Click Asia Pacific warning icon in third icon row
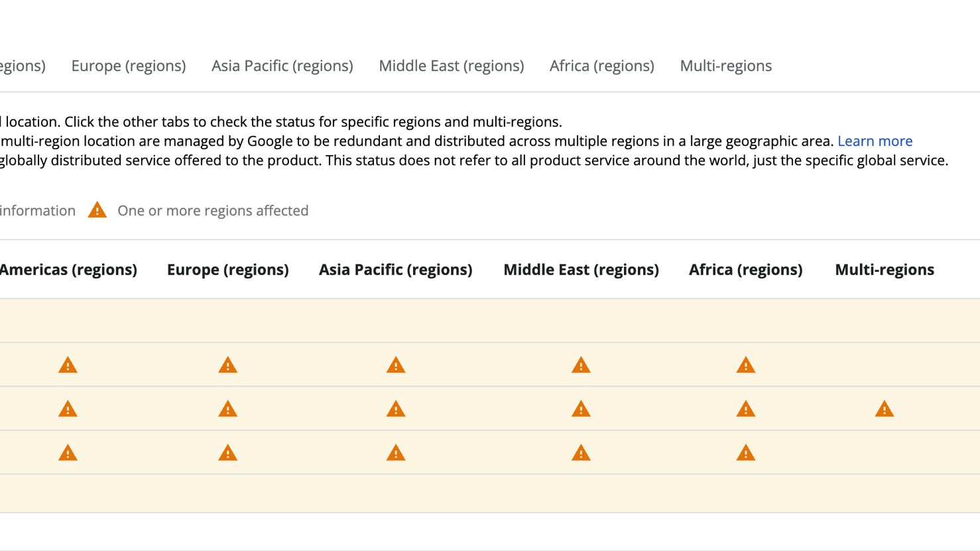The height and width of the screenshot is (551, 980). coord(396,453)
